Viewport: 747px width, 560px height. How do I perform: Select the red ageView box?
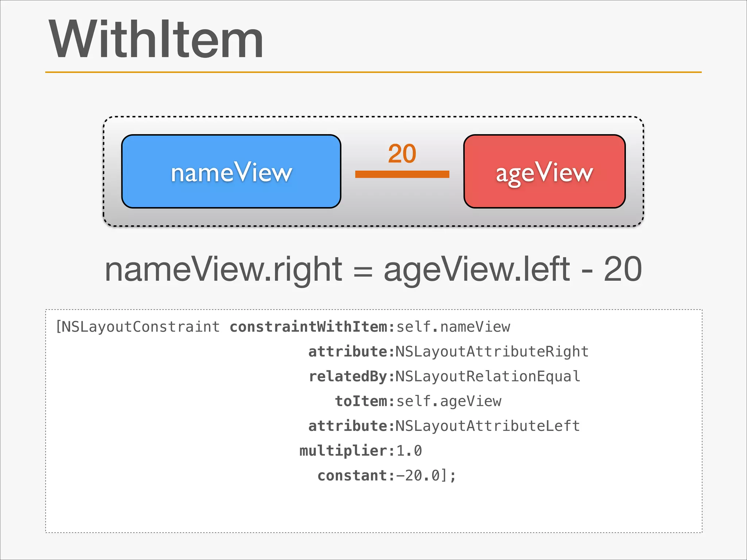tap(545, 171)
